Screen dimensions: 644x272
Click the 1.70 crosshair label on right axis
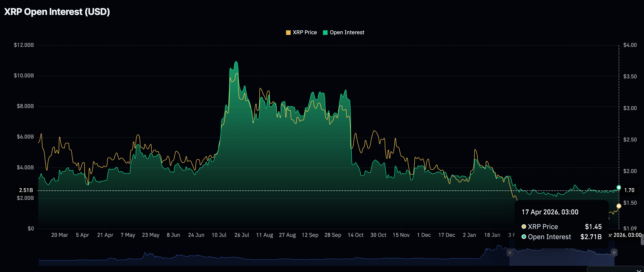[x=629, y=190]
